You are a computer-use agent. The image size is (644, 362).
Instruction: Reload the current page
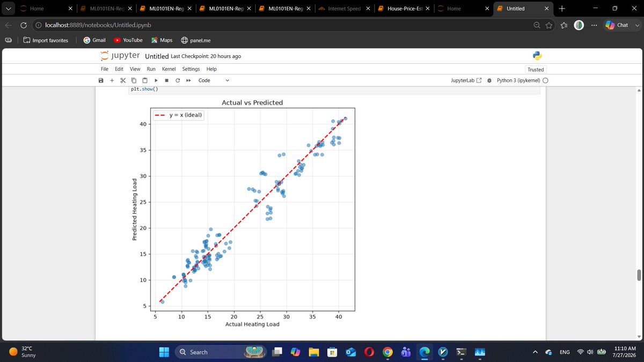coord(24,25)
